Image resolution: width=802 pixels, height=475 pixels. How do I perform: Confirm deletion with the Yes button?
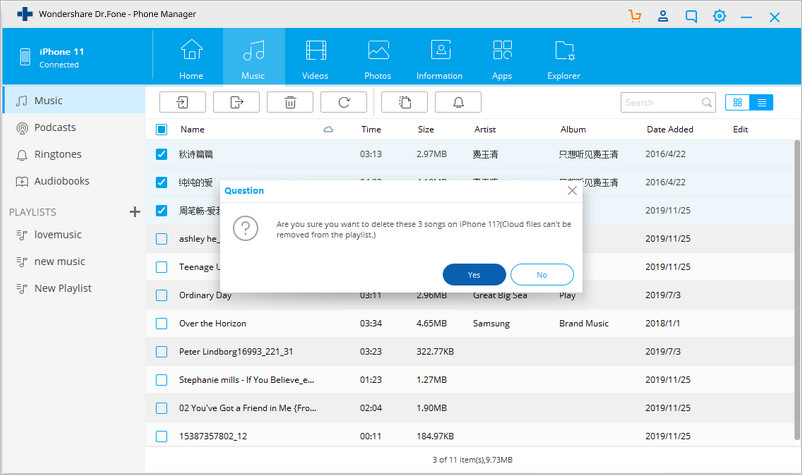474,275
